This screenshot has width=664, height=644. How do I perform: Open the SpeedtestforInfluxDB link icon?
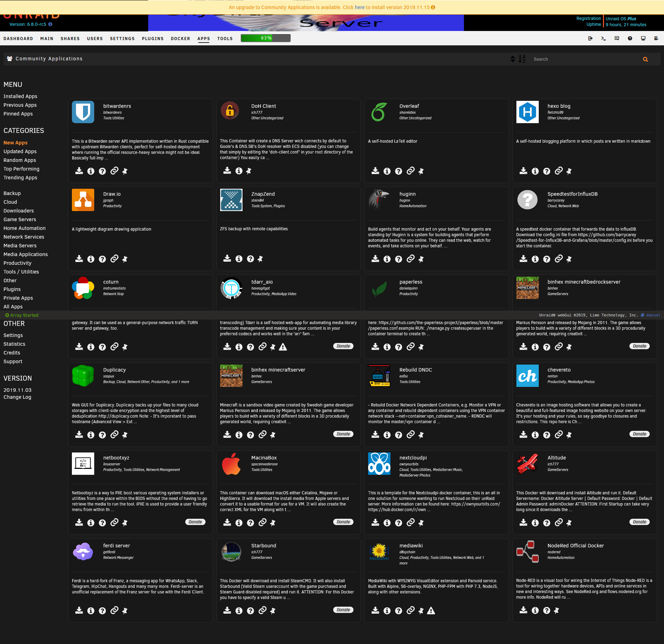pos(559,259)
